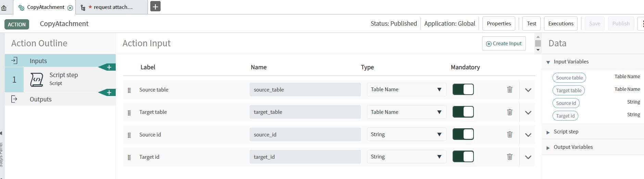
Task: Toggle Mandatory switch for Source id
Action: coord(463,134)
